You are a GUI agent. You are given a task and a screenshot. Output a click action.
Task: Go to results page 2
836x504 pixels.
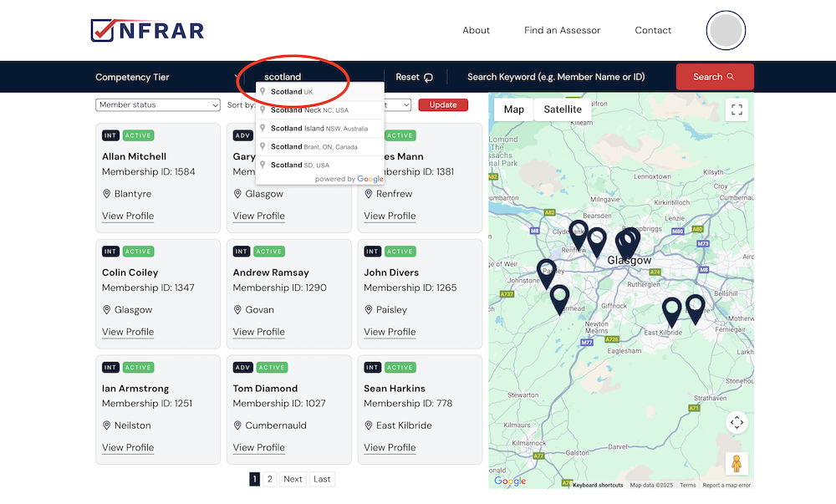(x=269, y=479)
